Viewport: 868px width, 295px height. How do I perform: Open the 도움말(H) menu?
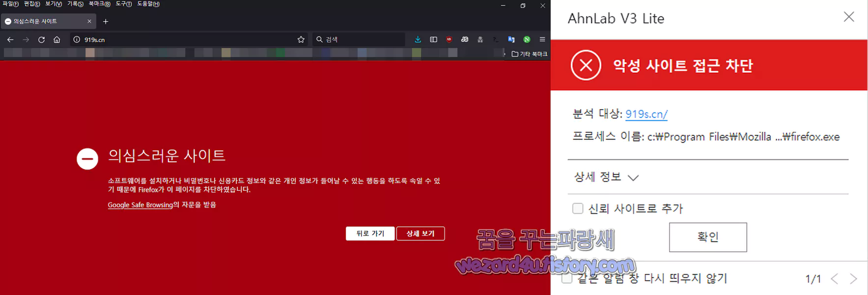pos(148,4)
